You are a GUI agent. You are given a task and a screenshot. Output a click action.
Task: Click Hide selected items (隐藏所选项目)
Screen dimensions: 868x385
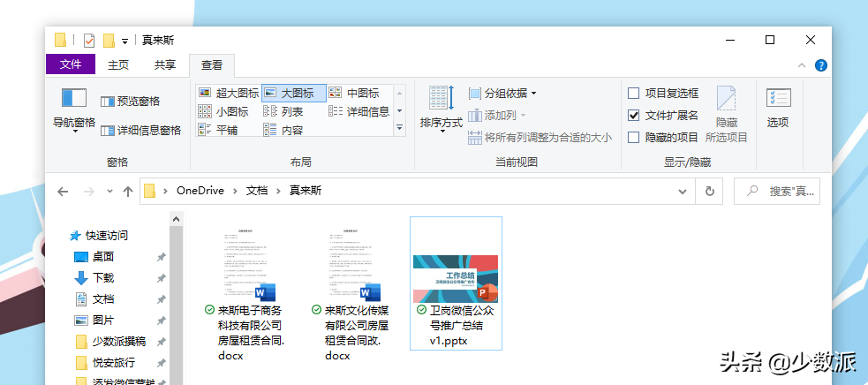coord(727,114)
